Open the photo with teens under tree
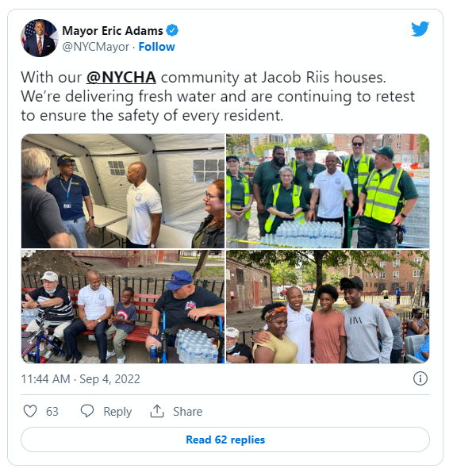The image size is (453, 476). pyautogui.click(x=328, y=306)
